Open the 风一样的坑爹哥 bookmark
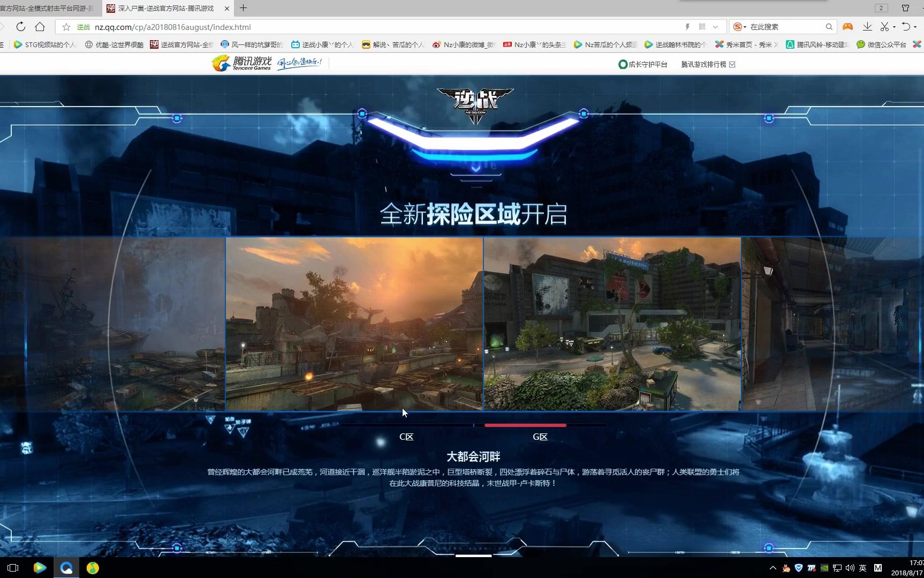This screenshot has width=924, height=578. (252, 44)
